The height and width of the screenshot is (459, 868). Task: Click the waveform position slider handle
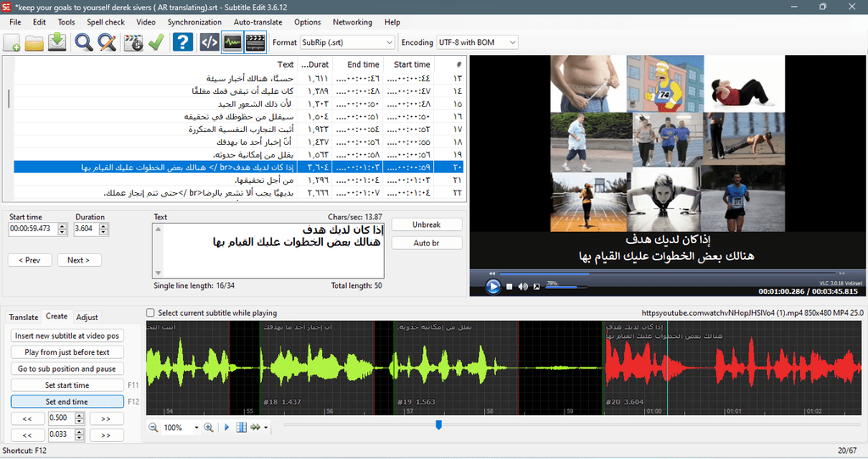(x=438, y=425)
